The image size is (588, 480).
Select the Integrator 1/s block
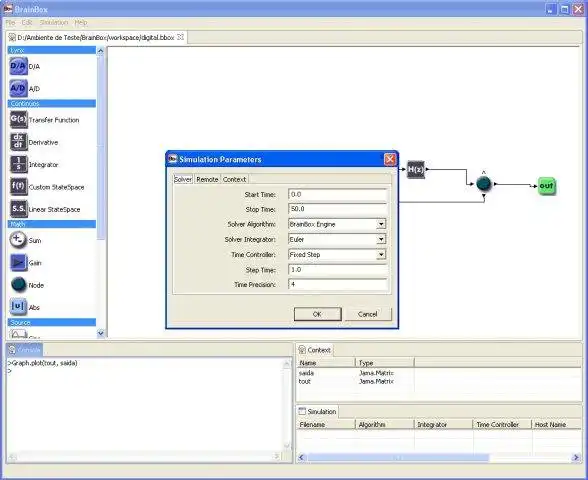click(18, 164)
